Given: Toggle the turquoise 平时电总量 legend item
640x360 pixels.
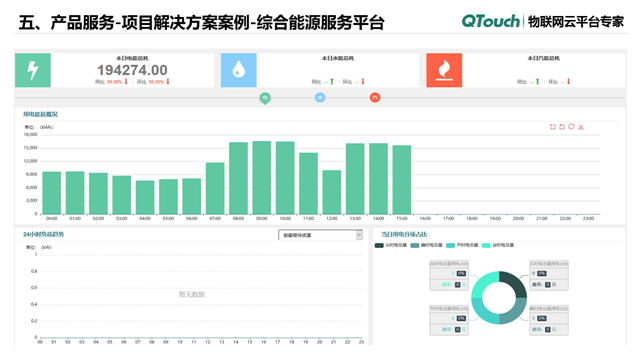Looking at the screenshot, I should 462,245.
